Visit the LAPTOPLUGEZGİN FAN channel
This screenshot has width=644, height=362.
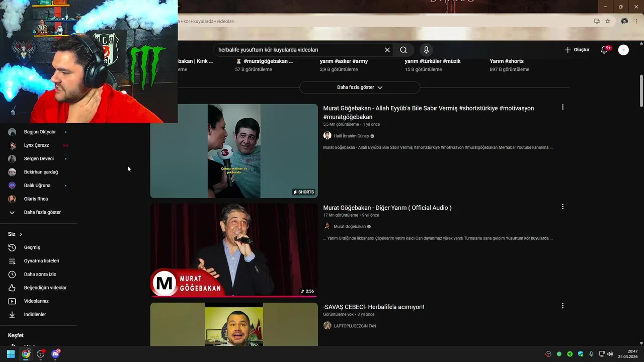(x=355, y=326)
